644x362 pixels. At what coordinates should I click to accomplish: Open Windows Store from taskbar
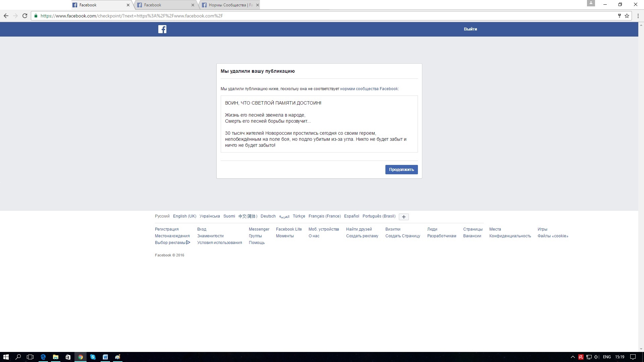coord(68,357)
